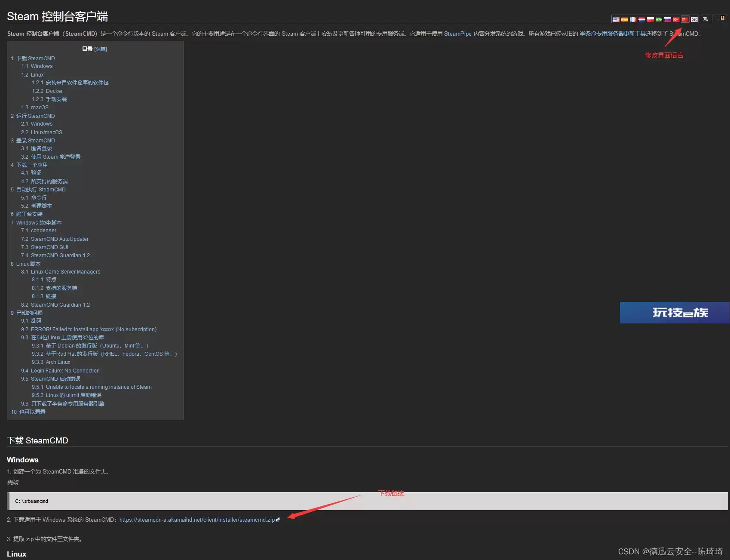Go to 7.4 SteamCMD Guardian 1.2
The width and height of the screenshot is (730, 560).
[55, 255]
